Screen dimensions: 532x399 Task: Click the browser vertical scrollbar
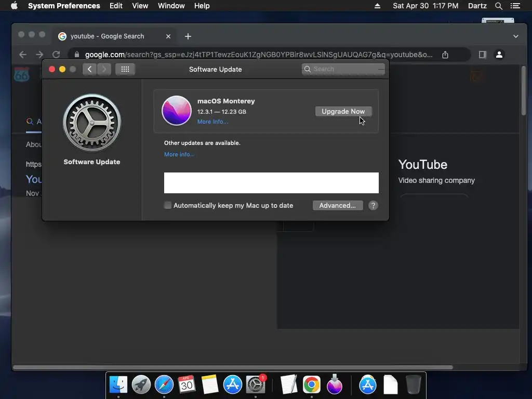tap(524, 90)
